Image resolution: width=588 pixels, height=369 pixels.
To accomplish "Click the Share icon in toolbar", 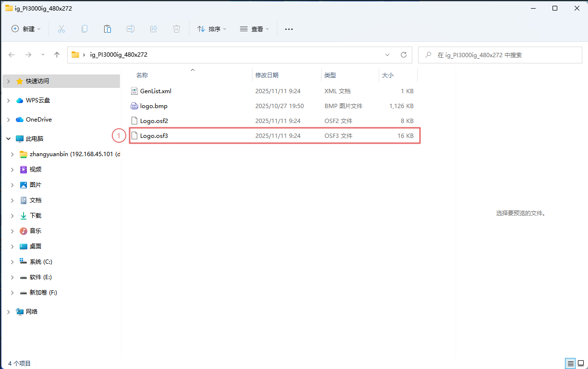I will pos(154,29).
